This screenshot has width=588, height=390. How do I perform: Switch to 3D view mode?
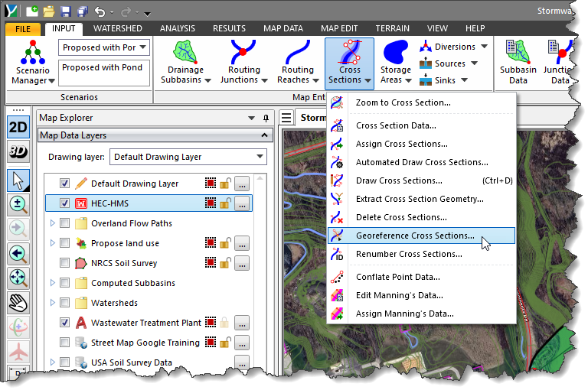(x=18, y=151)
